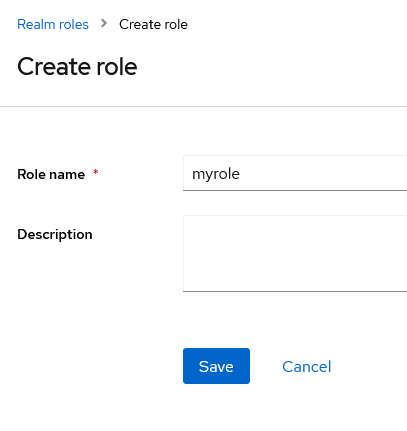Select the Create role breadcrumb item
The width and height of the screenshot is (407, 431).
click(x=153, y=24)
